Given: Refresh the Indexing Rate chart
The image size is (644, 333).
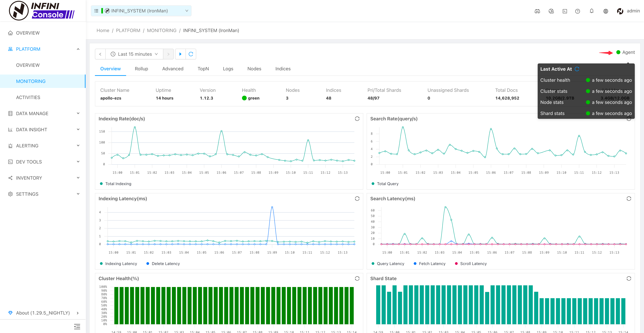Looking at the screenshot, I should click(357, 119).
